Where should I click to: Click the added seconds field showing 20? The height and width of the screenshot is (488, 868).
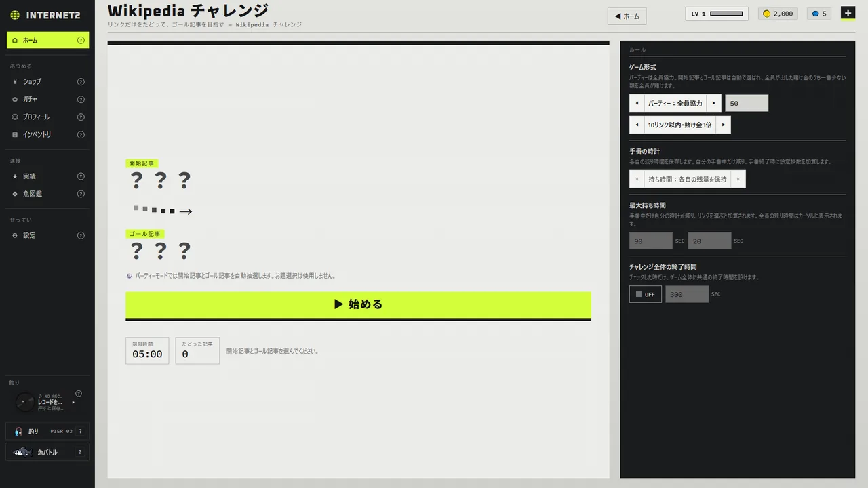click(x=709, y=241)
